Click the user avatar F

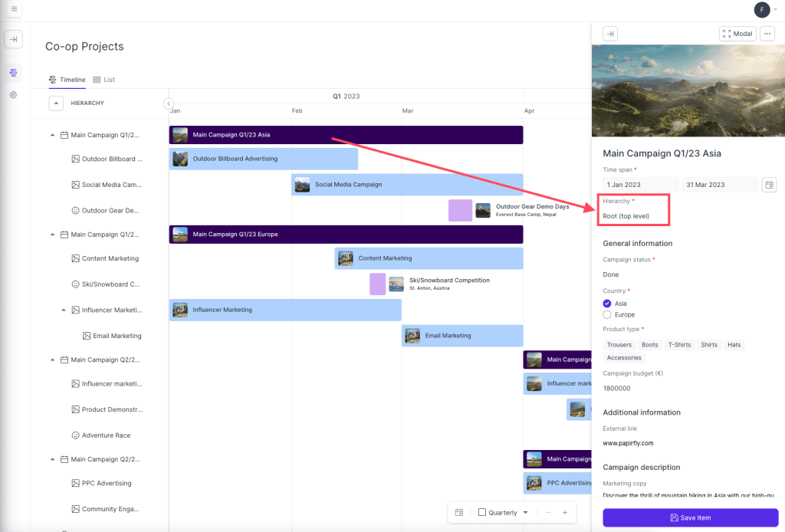tap(761, 9)
